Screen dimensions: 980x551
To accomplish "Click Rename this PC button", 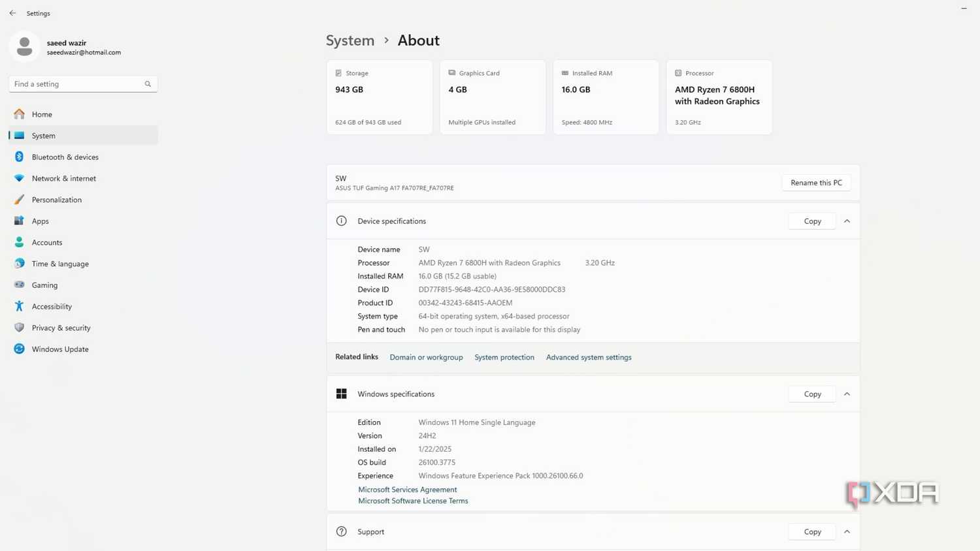I will [x=816, y=183].
